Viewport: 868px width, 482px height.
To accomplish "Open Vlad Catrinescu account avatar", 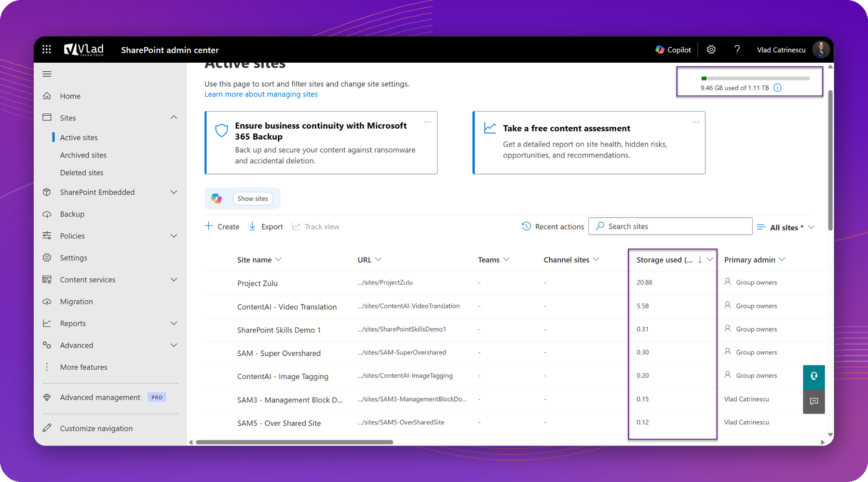I will click(x=821, y=50).
